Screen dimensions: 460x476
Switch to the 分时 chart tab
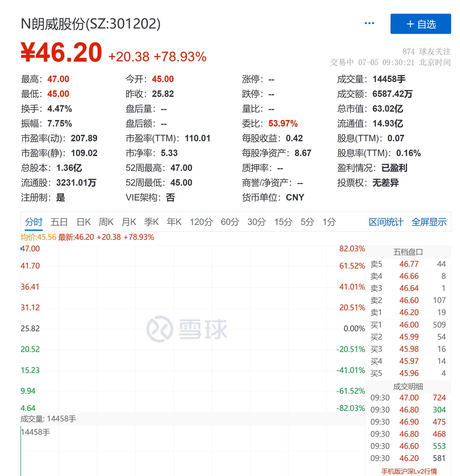tap(34, 222)
